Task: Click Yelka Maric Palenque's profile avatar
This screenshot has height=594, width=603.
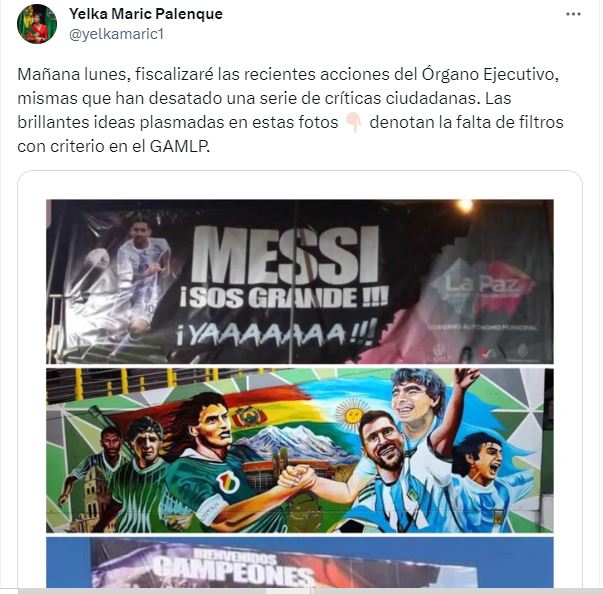Action: 37,24
